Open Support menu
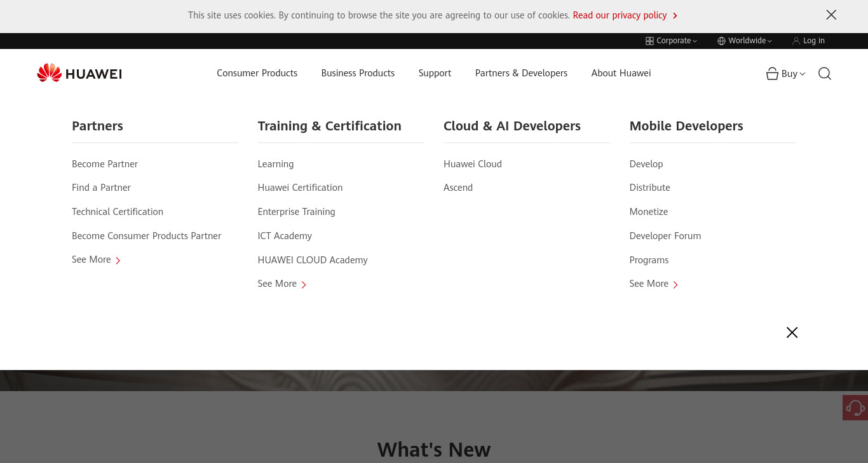 coord(435,73)
